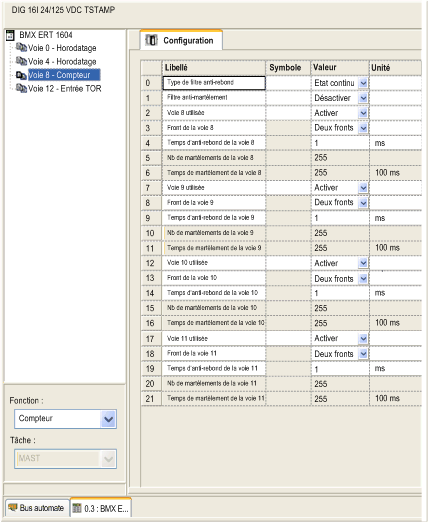This screenshot has height=522, width=428.
Task: Click the Voie 4 - Horodatage channel icon
Action: 21,61
